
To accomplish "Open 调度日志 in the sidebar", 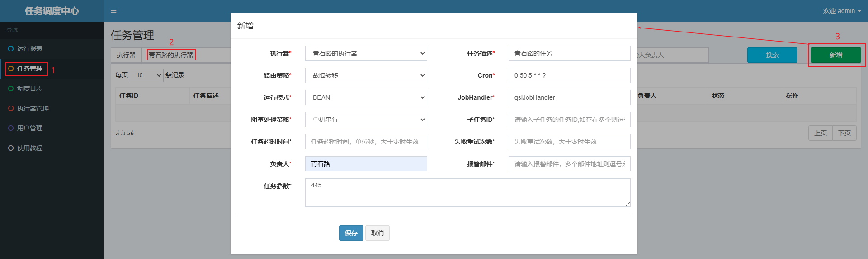I will [x=30, y=88].
